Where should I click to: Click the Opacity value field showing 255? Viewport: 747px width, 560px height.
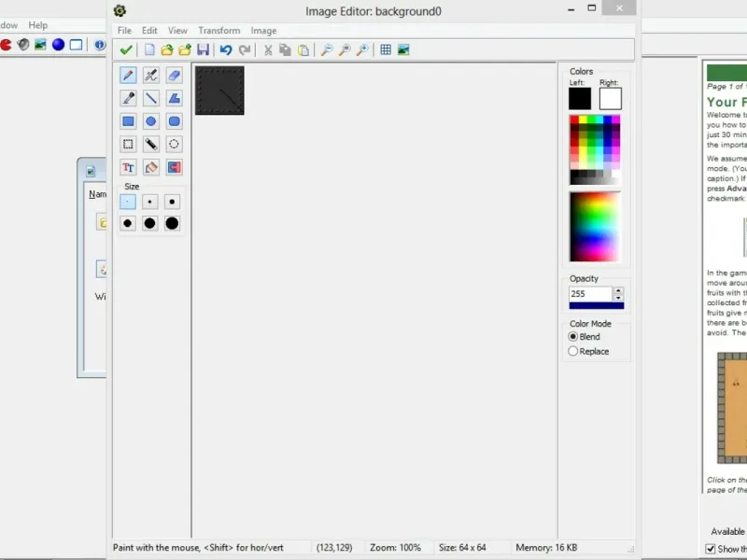click(590, 294)
